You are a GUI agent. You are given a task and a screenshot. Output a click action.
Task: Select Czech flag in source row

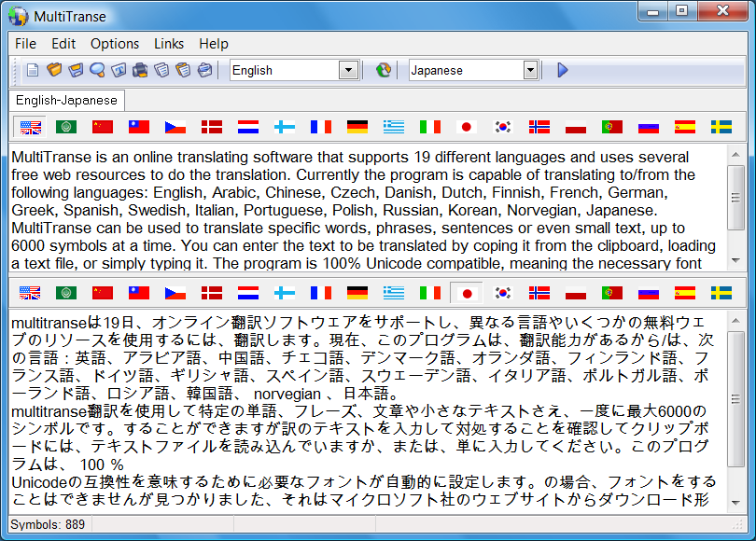[x=175, y=127]
